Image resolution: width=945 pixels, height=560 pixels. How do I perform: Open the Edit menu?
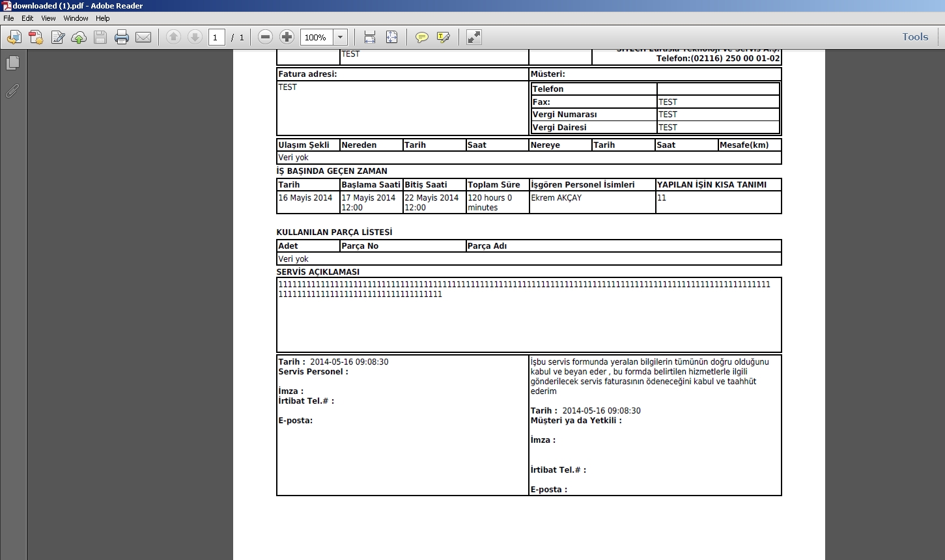click(27, 18)
